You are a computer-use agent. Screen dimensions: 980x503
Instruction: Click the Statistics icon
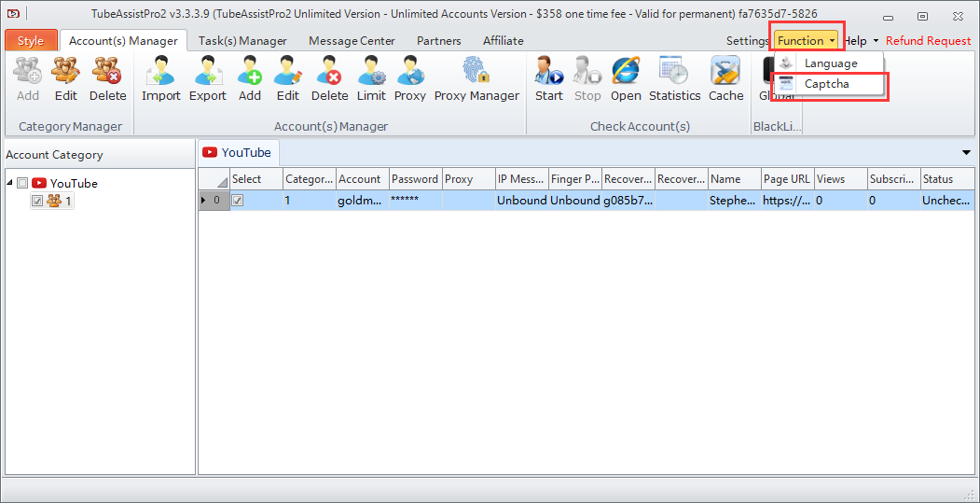tap(674, 78)
